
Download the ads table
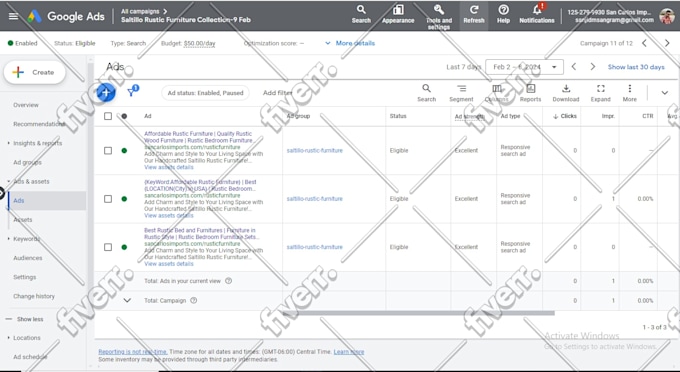point(566,93)
